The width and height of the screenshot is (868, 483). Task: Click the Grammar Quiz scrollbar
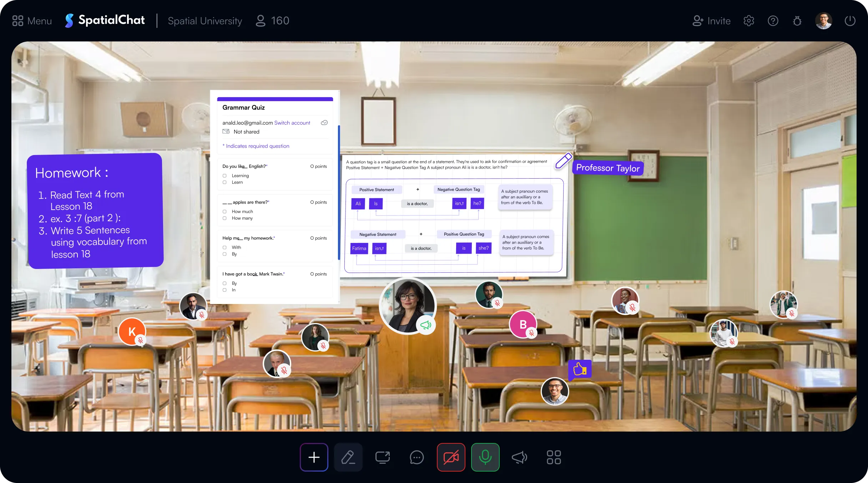point(339,193)
